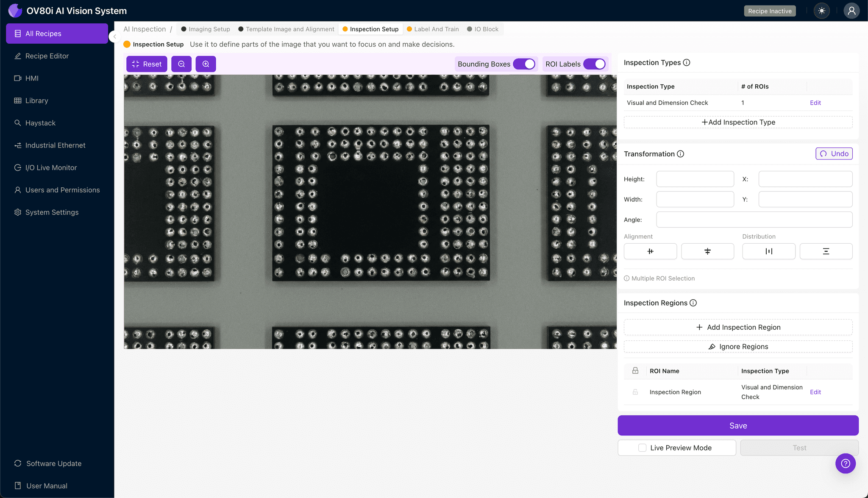Collapse the sidebar with the chevron handle
The height and width of the screenshot is (498, 868).
pyautogui.click(x=114, y=36)
